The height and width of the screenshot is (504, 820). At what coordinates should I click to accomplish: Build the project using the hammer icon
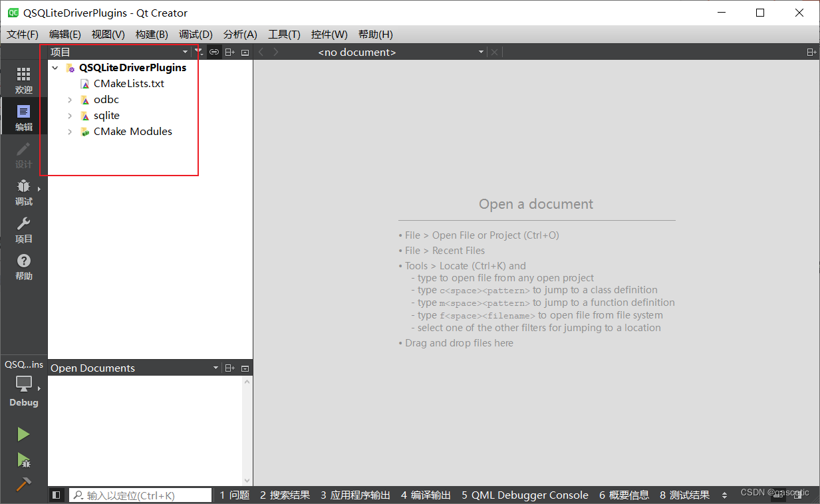tap(23, 485)
